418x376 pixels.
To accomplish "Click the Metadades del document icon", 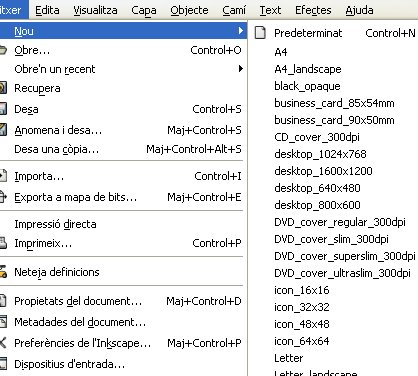I will pos(3,322).
